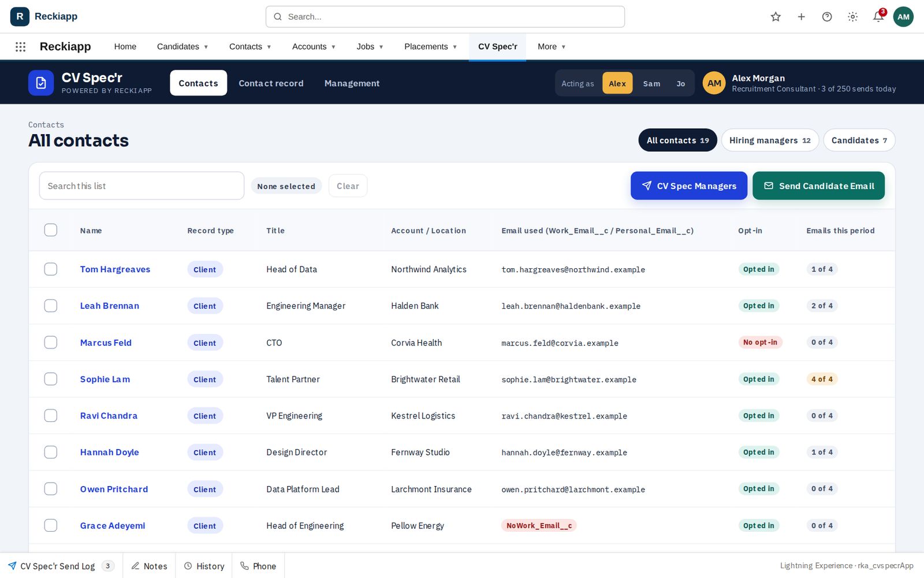
Task: Select all rows header checkbox
Action: pos(51,230)
